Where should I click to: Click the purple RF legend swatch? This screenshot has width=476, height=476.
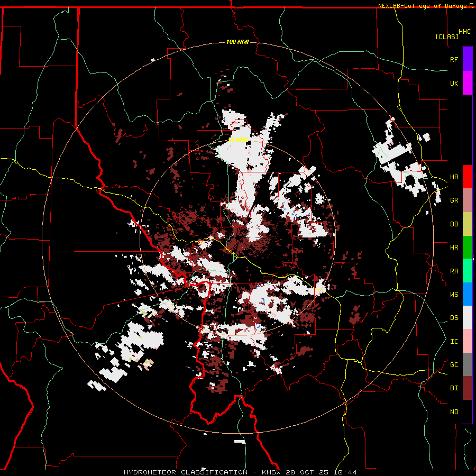pos(467,59)
